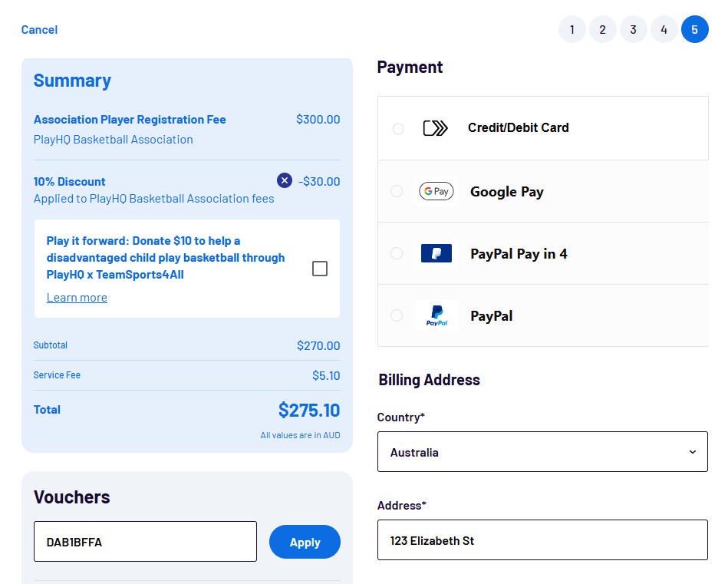This screenshot has height=584, width=728.
Task: Select PayPal as payment method
Action: tap(397, 315)
